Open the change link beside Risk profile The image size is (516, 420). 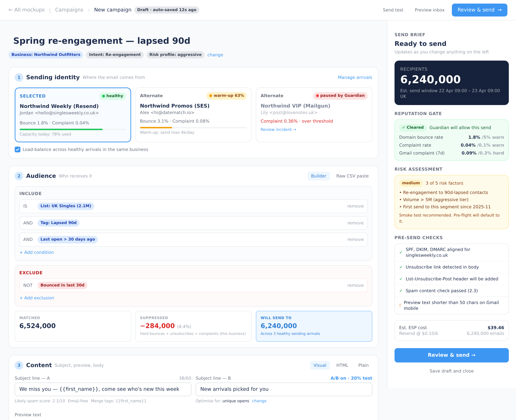point(215,55)
